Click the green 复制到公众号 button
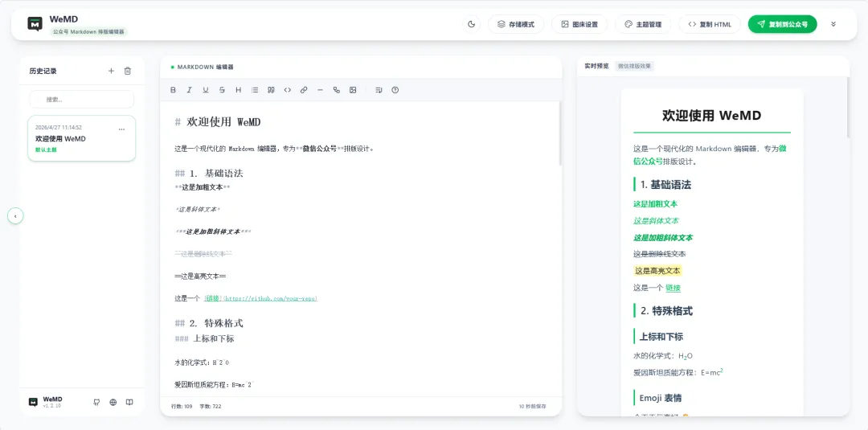Image resolution: width=868 pixels, height=430 pixels. tap(783, 24)
